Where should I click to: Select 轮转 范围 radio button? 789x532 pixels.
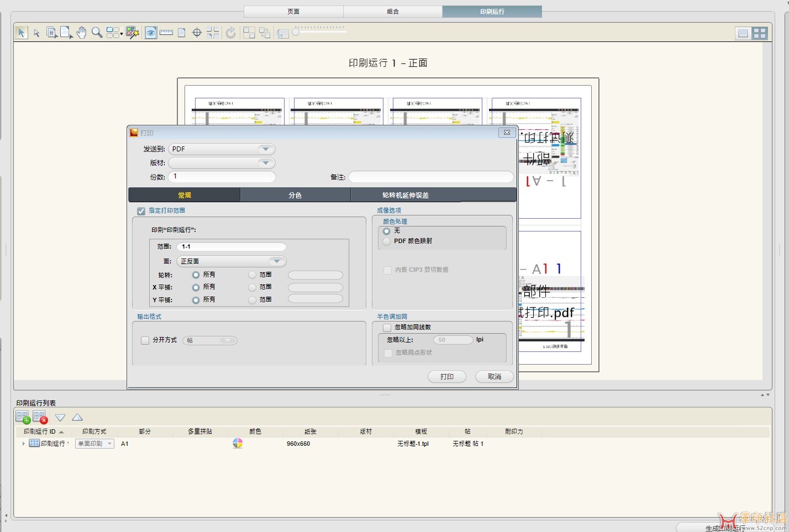coord(252,275)
